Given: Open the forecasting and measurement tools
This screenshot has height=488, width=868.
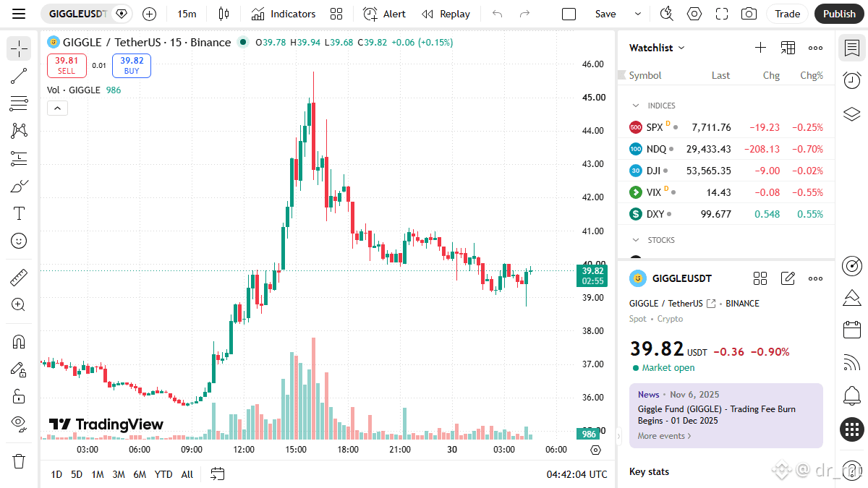Looking at the screenshot, I should coord(19,158).
